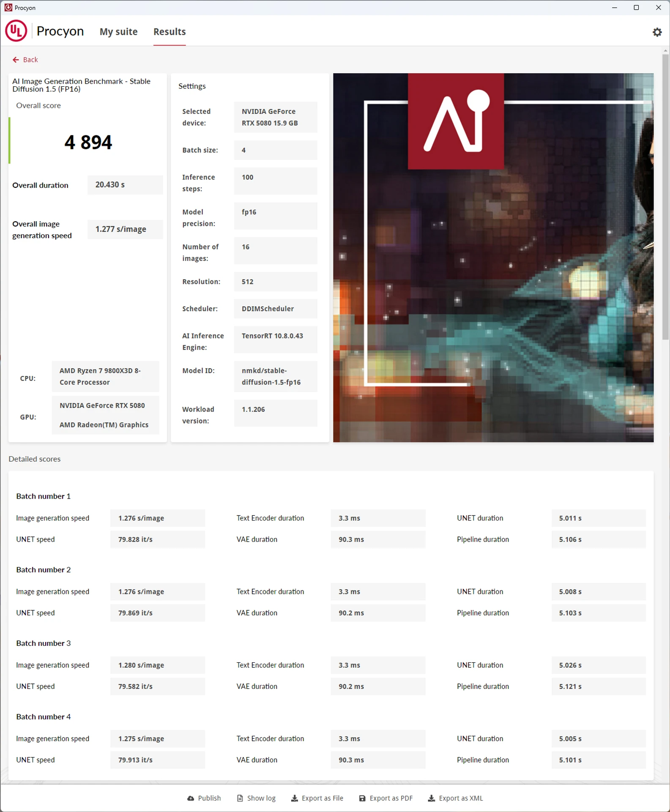Click the Batch size value 4

coord(276,150)
